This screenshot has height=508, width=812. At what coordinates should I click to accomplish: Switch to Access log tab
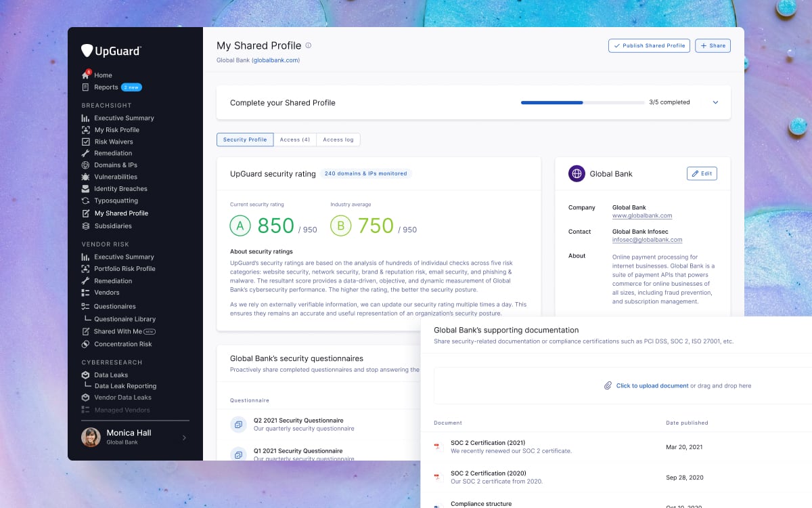(338, 140)
